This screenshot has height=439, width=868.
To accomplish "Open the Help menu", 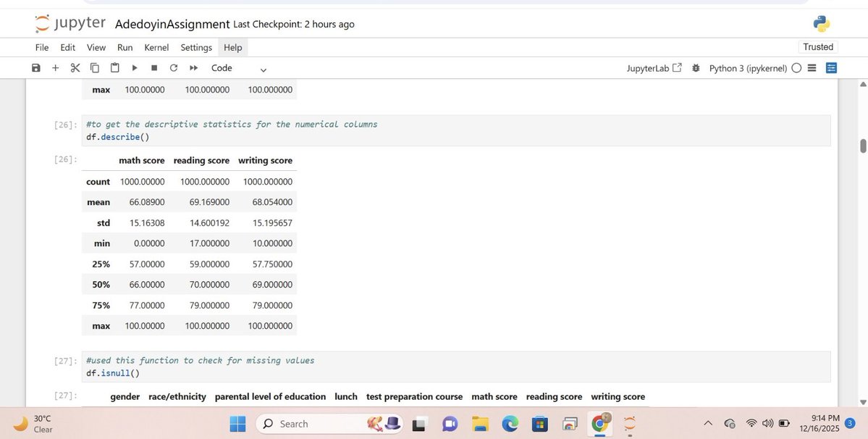I will click(x=233, y=48).
